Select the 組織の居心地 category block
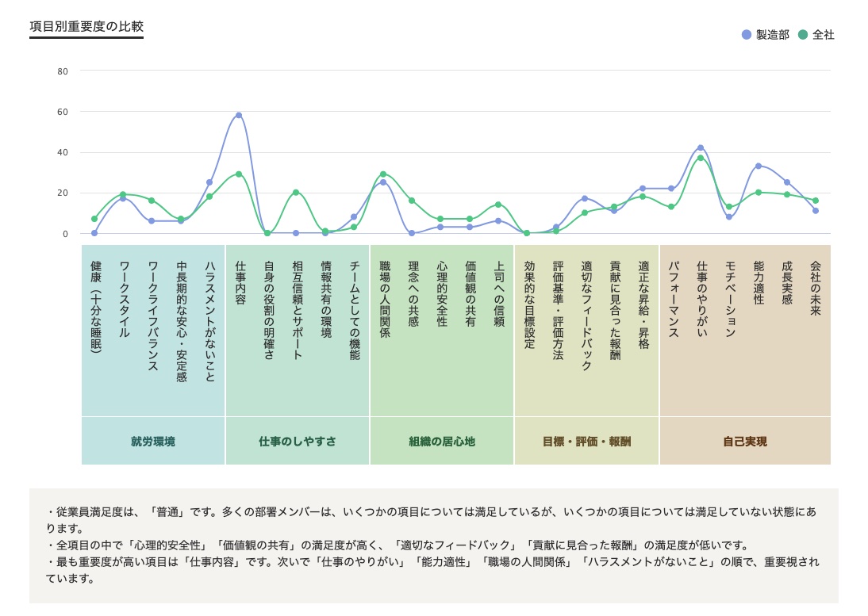This screenshot has height=616, width=868. click(442, 442)
